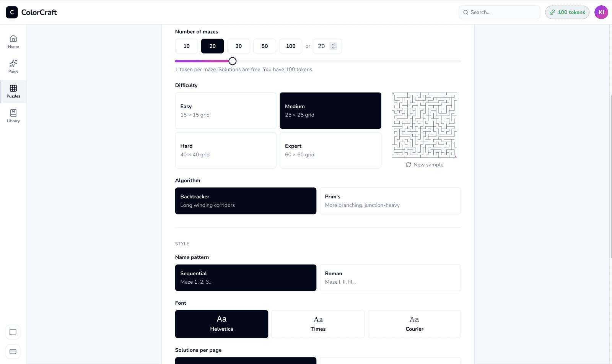612x364 pixels.
Task: Open the KI user avatar
Action: point(601,12)
